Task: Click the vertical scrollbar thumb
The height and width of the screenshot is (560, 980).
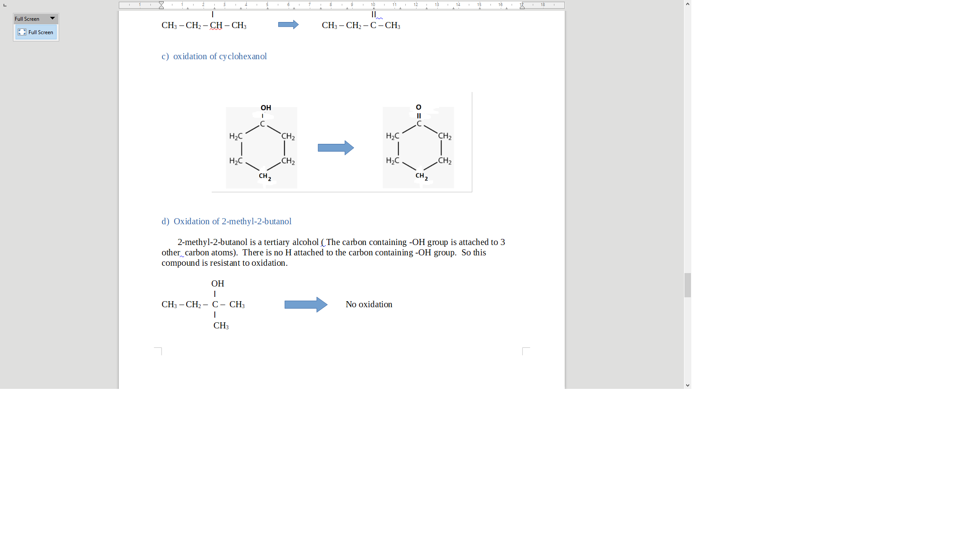Action: (687, 285)
